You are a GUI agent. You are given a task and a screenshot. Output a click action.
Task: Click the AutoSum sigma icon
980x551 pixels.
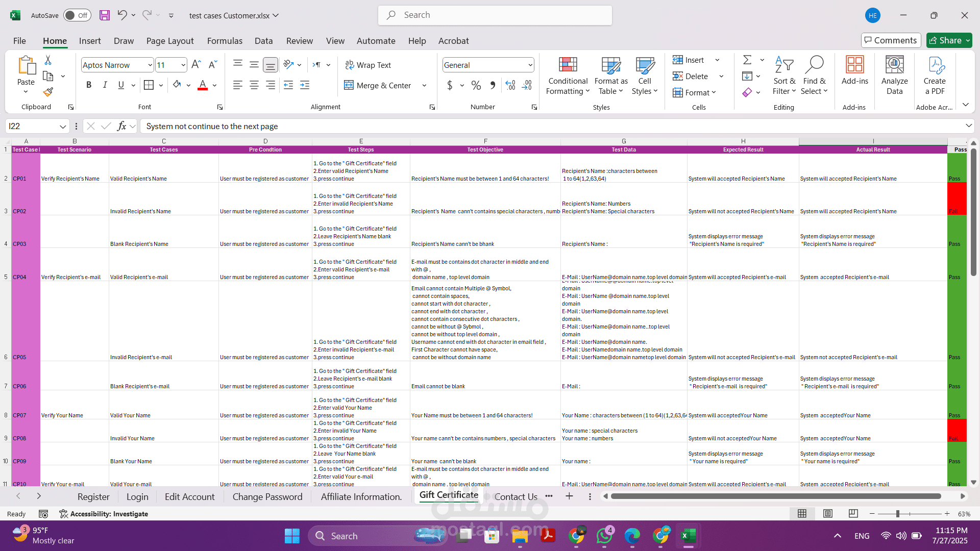pyautogui.click(x=747, y=60)
